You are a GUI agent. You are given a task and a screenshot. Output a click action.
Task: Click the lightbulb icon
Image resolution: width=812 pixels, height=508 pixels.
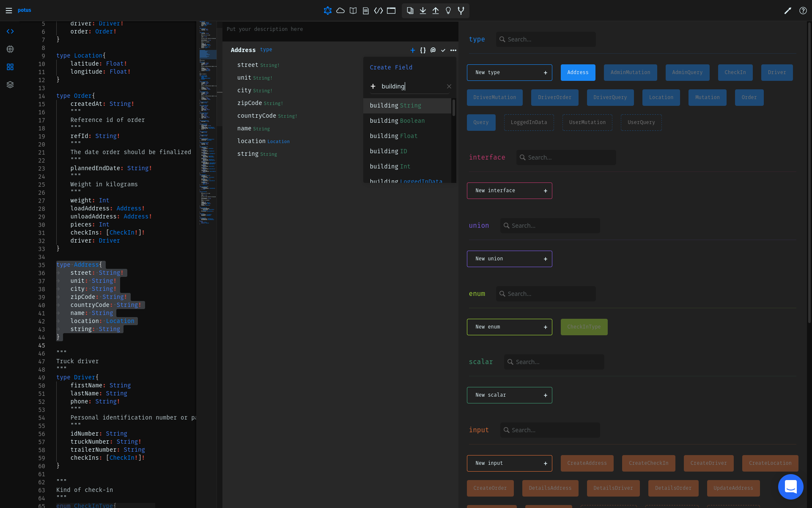tap(448, 11)
